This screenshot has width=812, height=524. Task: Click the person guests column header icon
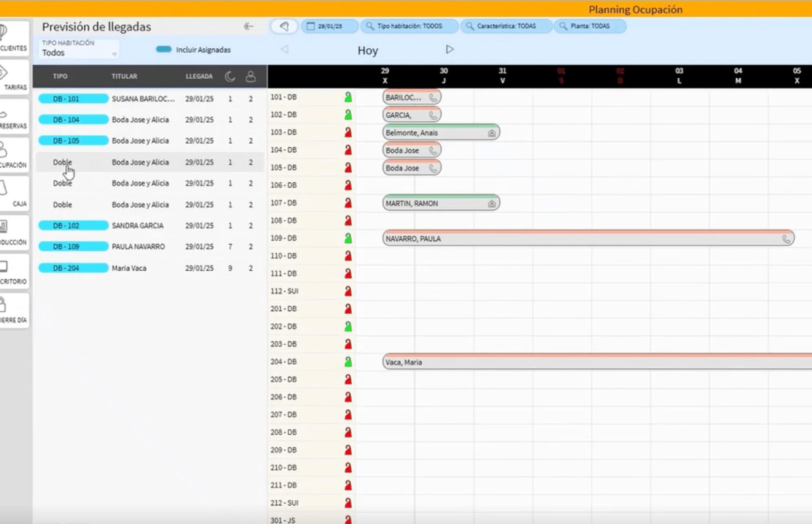(250, 76)
